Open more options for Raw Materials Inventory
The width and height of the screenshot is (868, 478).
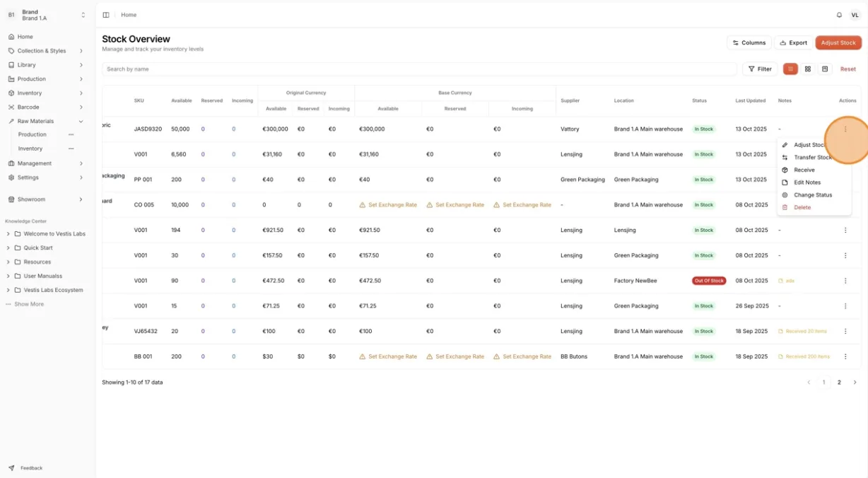click(71, 148)
